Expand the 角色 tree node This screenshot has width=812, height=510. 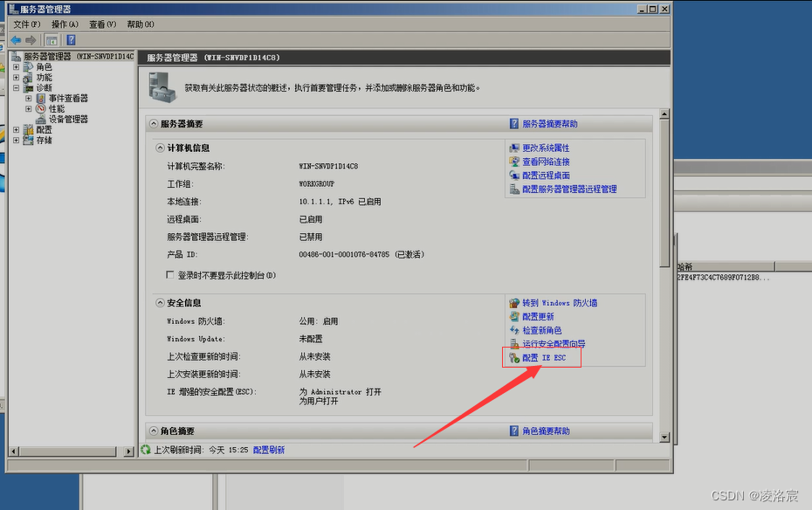[16, 66]
